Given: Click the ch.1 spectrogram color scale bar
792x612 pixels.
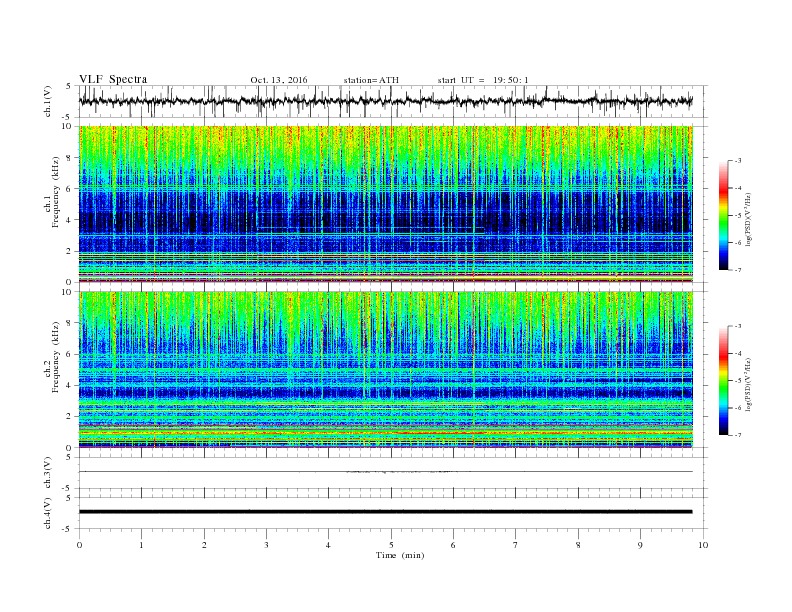Looking at the screenshot, I should pyautogui.click(x=724, y=216).
